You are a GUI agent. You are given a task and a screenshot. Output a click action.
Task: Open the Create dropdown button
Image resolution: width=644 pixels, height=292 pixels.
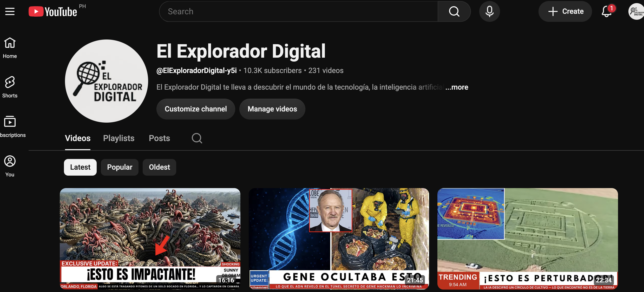(x=565, y=11)
